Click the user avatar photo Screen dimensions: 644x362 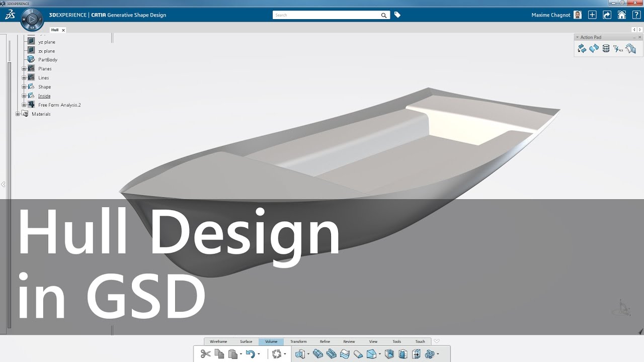pyautogui.click(x=578, y=15)
